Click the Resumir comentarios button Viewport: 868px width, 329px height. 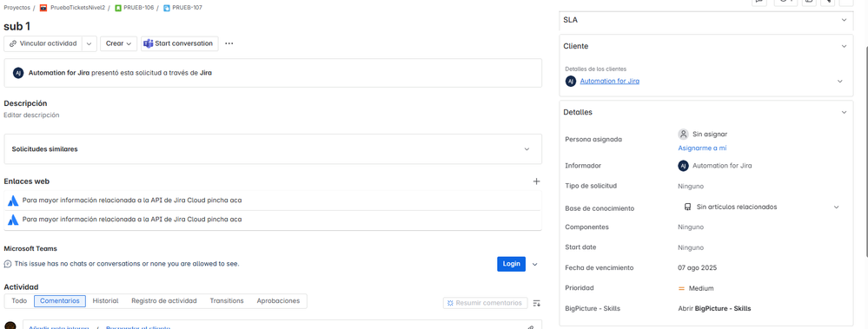[x=484, y=303]
